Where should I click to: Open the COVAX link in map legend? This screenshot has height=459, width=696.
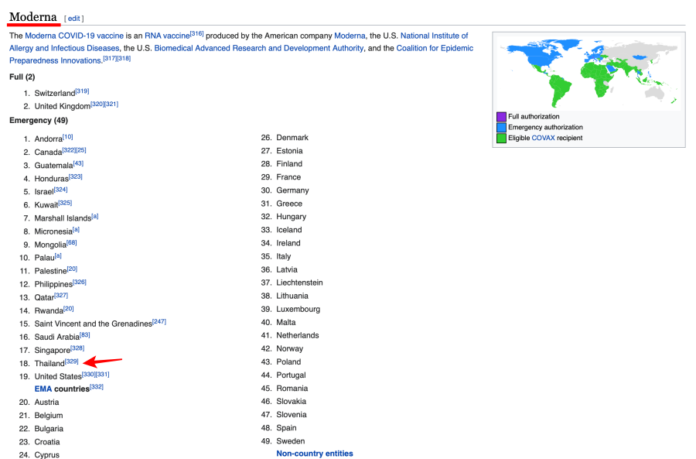pyautogui.click(x=543, y=138)
